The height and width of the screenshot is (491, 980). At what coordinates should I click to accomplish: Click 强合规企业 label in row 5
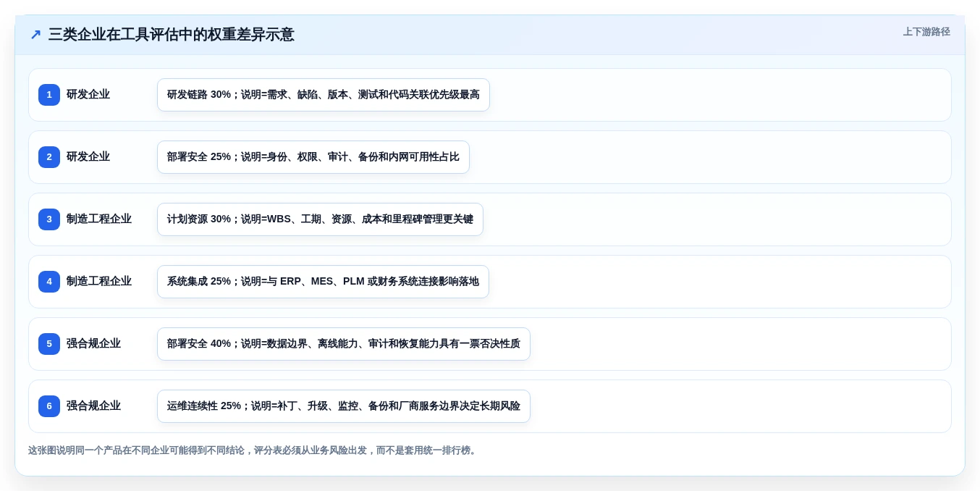(93, 344)
